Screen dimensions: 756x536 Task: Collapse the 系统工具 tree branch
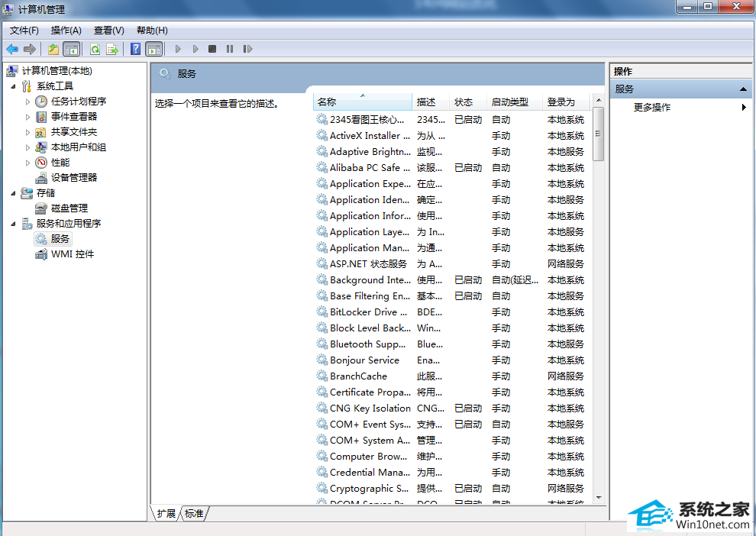(13, 87)
